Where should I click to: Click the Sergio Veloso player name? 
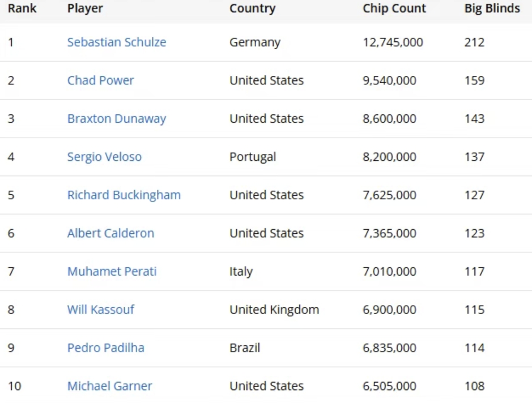click(x=104, y=157)
